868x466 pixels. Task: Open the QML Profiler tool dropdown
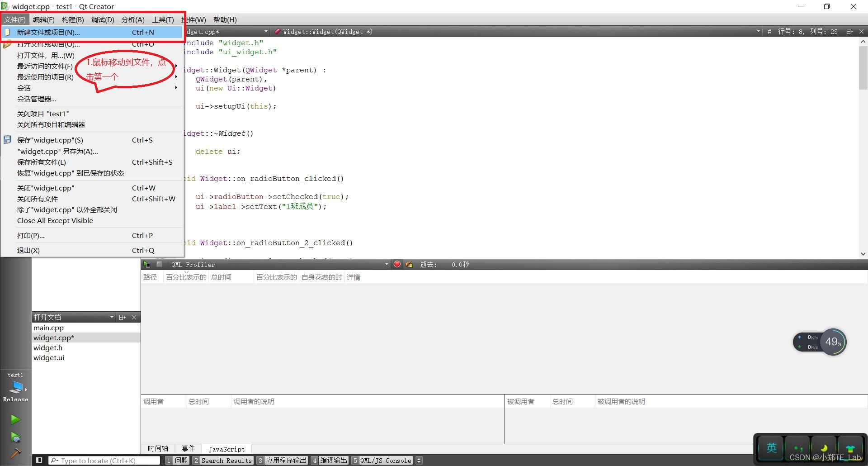[x=387, y=264]
